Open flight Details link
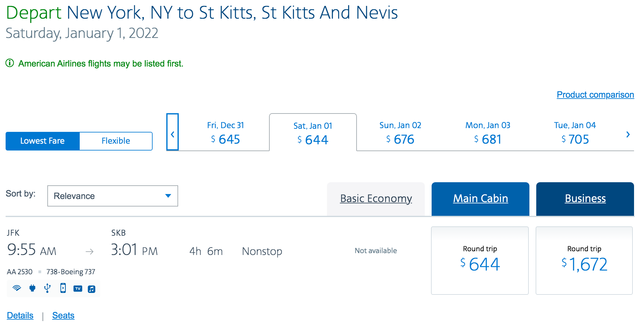Viewport: 644px width, 329px height. [x=20, y=315]
